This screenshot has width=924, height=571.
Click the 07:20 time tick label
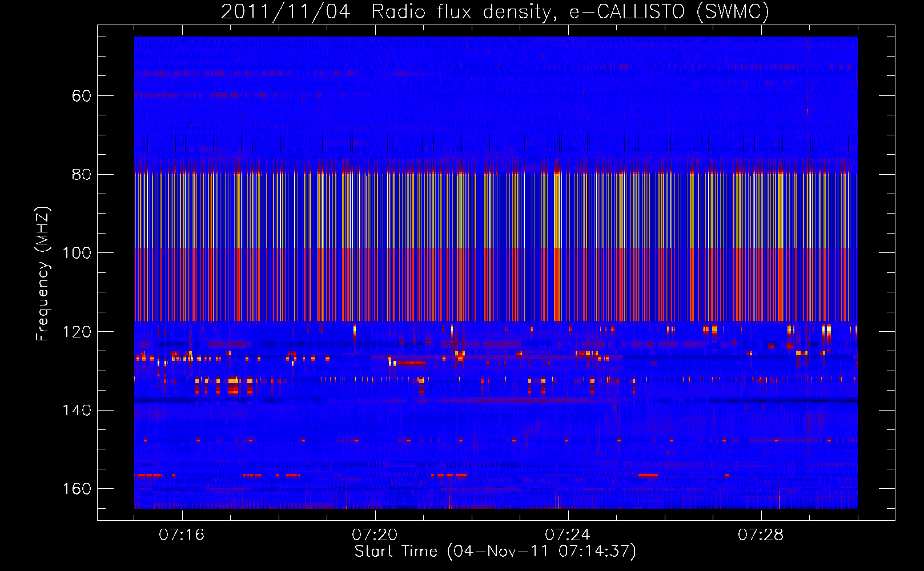click(x=375, y=534)
